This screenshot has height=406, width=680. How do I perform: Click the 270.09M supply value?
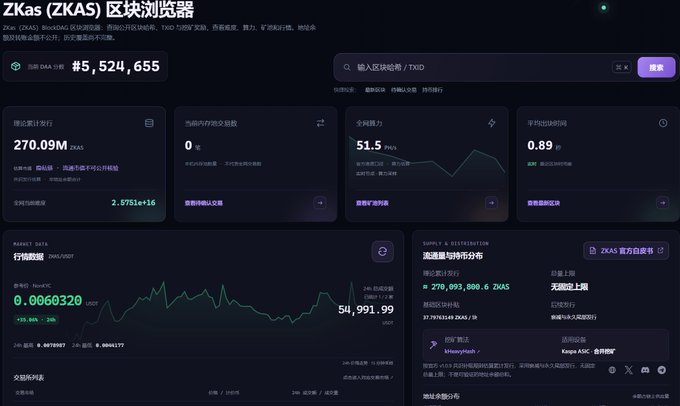click(40, 145)
